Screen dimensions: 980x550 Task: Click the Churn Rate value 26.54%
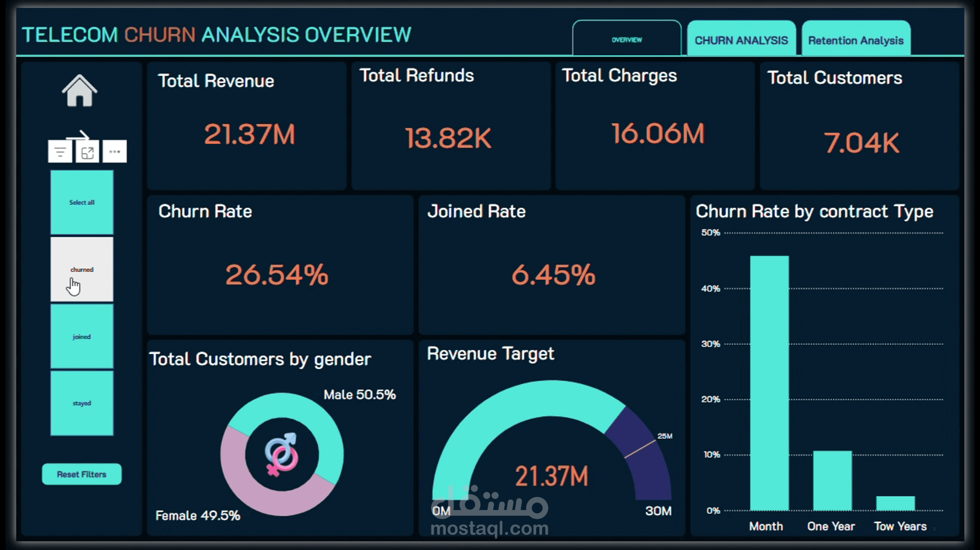coord(277,274)
